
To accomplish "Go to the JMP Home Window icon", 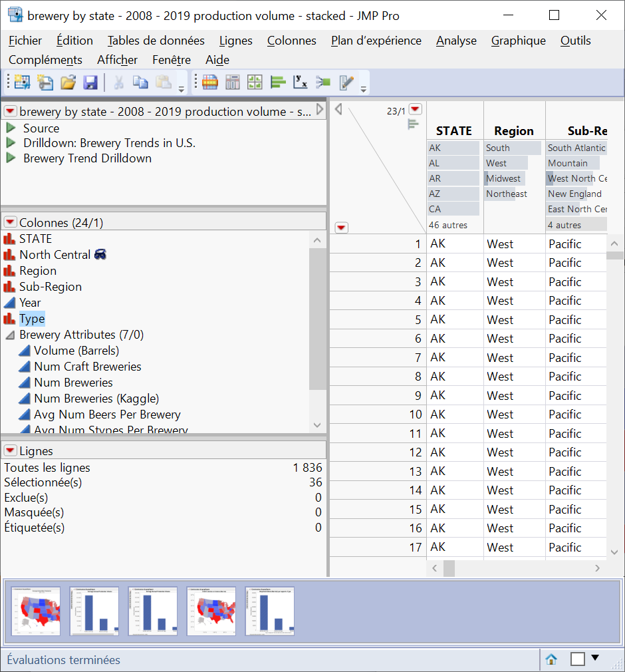I will coord(551,659).
